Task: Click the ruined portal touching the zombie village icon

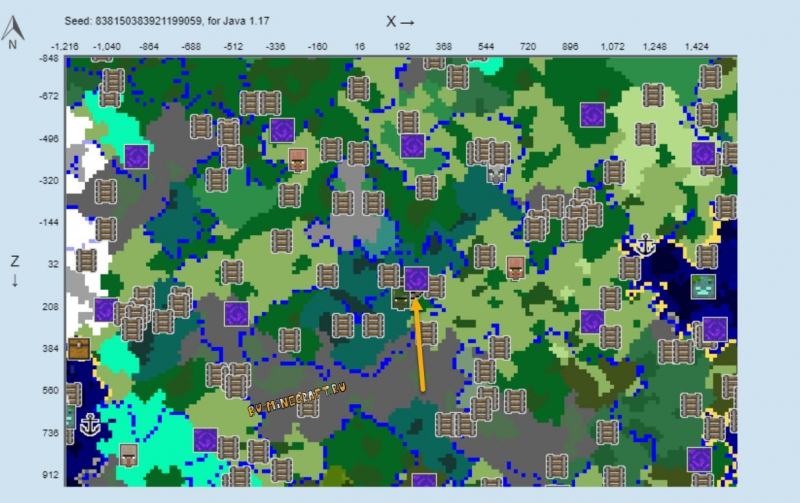Action: tap(416, 279)
